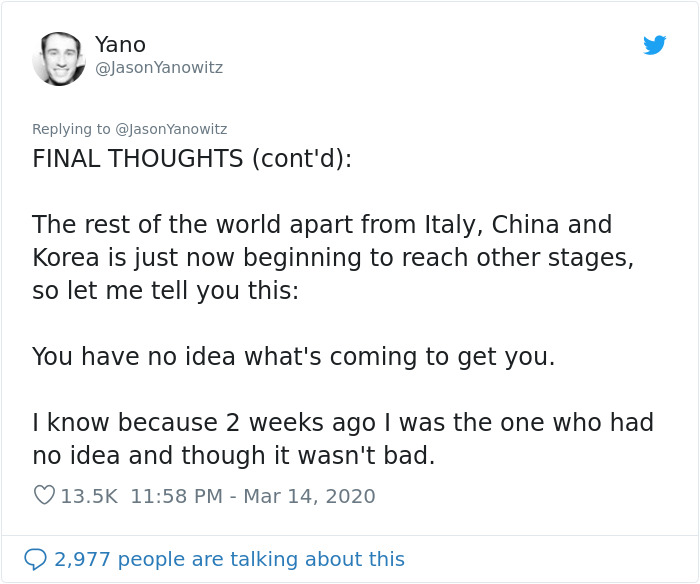Viewport: 700px width, 584px height.
Task: Click the line starting "I know because 2 weeks"
Action: tap(343, 423)
